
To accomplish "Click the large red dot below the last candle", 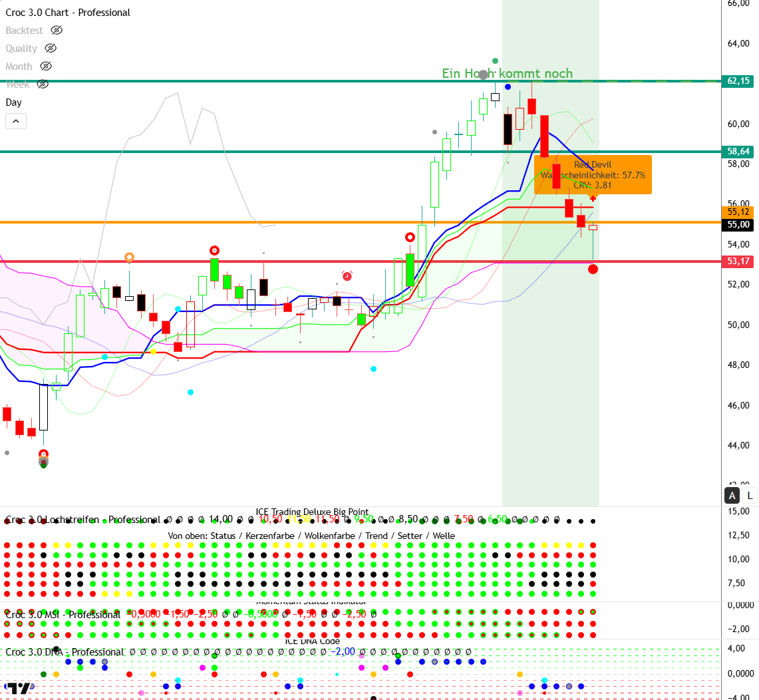I will [x=593, y=269].
